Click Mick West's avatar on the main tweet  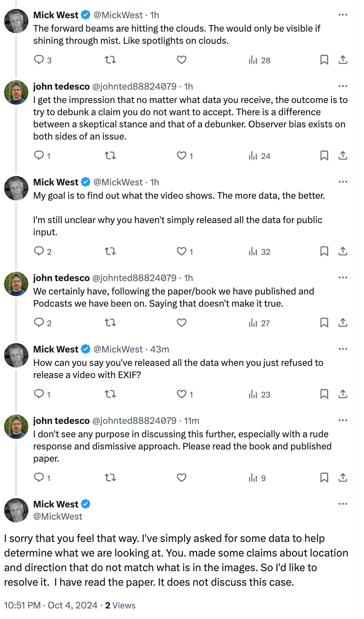point(16,510)
